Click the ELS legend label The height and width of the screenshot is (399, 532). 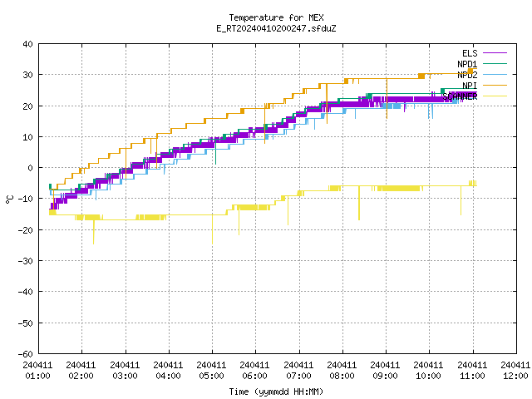click(x=470, y=53)
